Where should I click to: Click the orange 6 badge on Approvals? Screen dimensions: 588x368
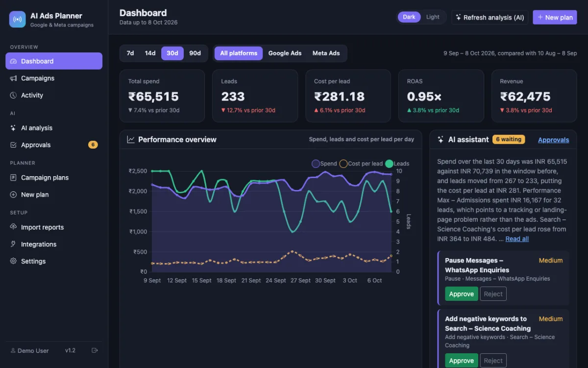pos(93,145)
